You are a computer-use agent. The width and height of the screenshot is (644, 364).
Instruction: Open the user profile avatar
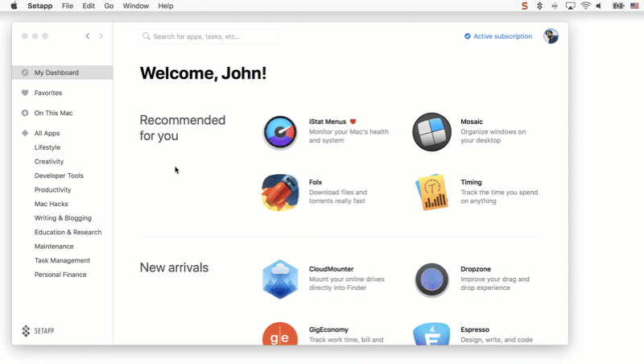point(551,36)
